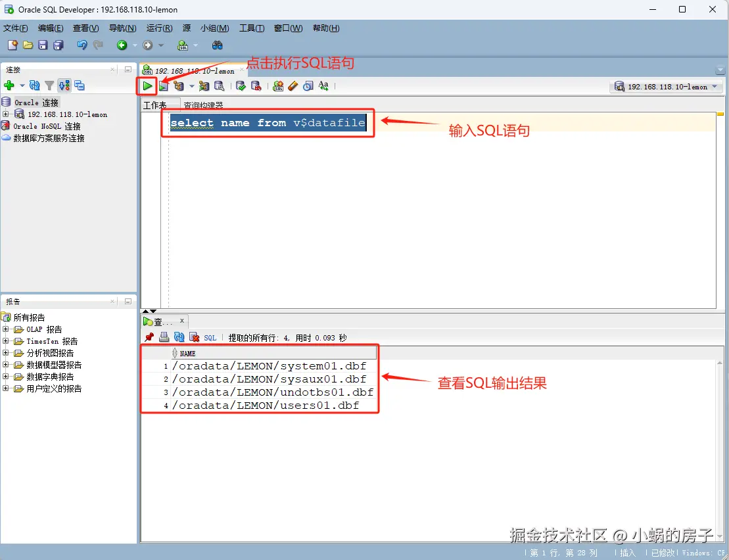Open the 导航(N) menu
Image resolution: width=729 pixels, height=560 pixels.
tap(123, 28)
